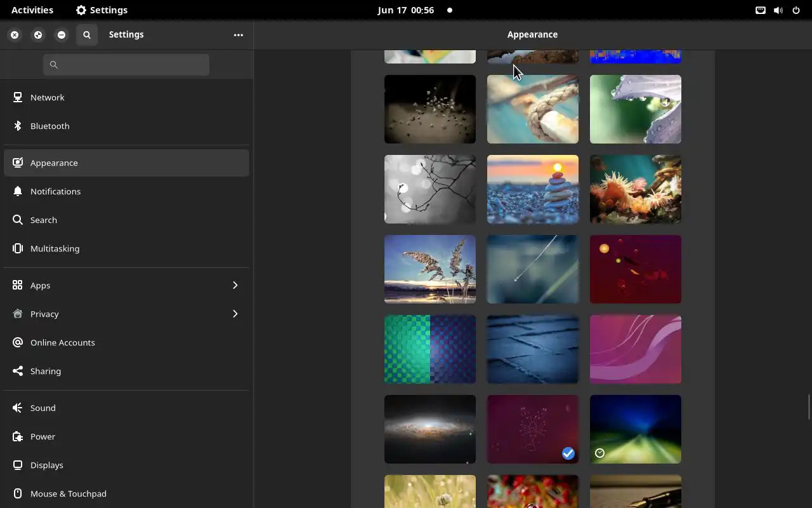Expand the Apps submenu chevron

pos(235,285)
